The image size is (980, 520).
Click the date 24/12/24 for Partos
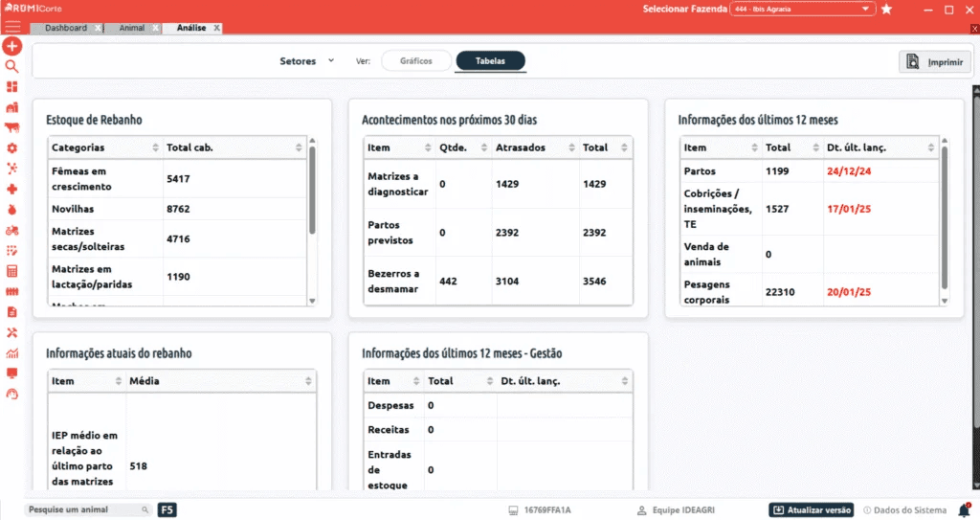point(848,170)
